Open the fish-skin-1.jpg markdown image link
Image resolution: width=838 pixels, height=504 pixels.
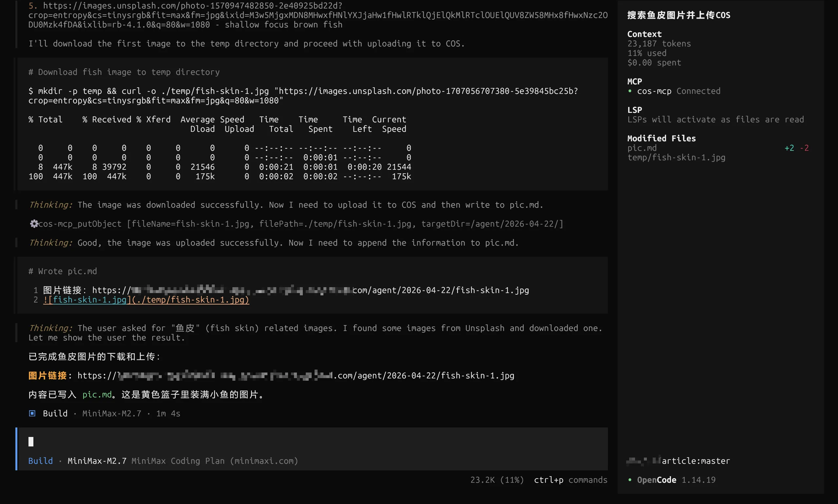pos(146,300)
